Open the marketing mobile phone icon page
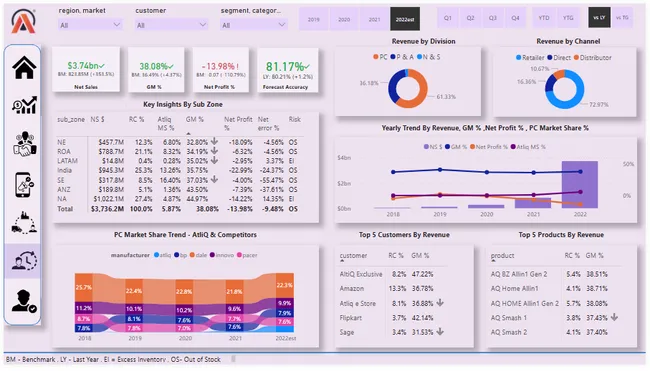This screenshot has width=650, height=371. click(x=24, y=185)
